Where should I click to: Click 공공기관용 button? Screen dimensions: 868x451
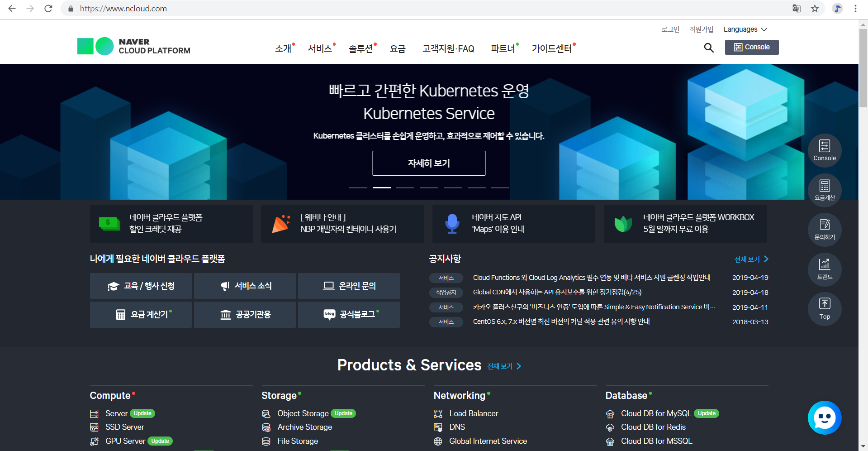(x=245, y=314)
